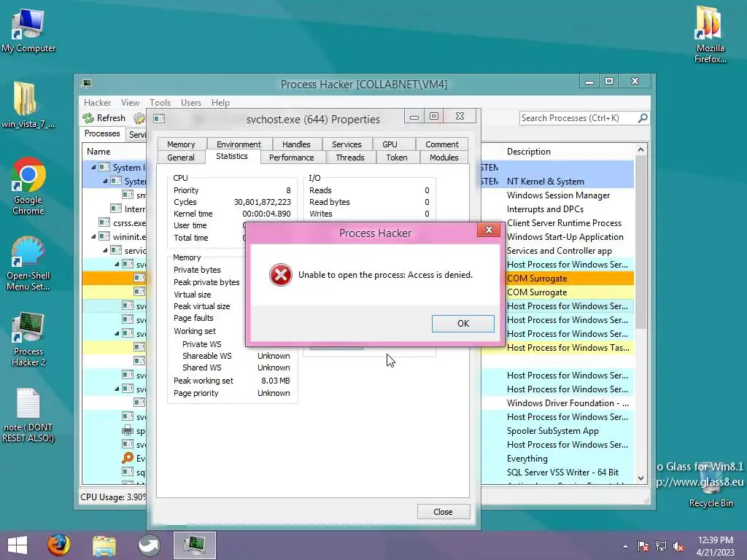The image size is (747, 560).
Task: Click Close button in svchost Properties window
Action: [443, 511]
